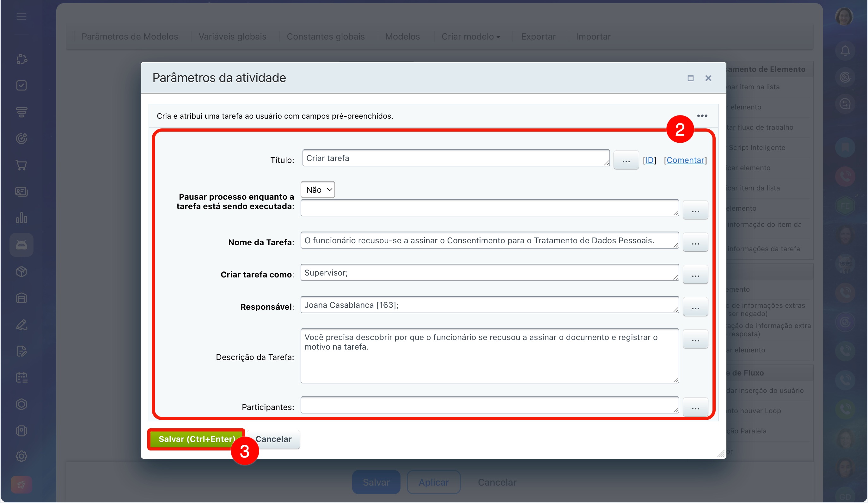Open the analytics bar chart sidebar icon
The image size is (868, 503).
coord(21,218)
